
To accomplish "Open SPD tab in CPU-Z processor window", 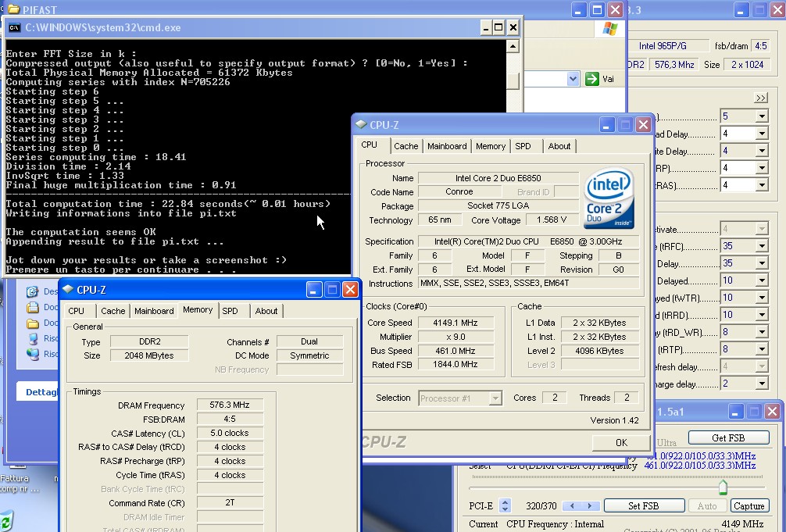I will click(x=523, y=146).
